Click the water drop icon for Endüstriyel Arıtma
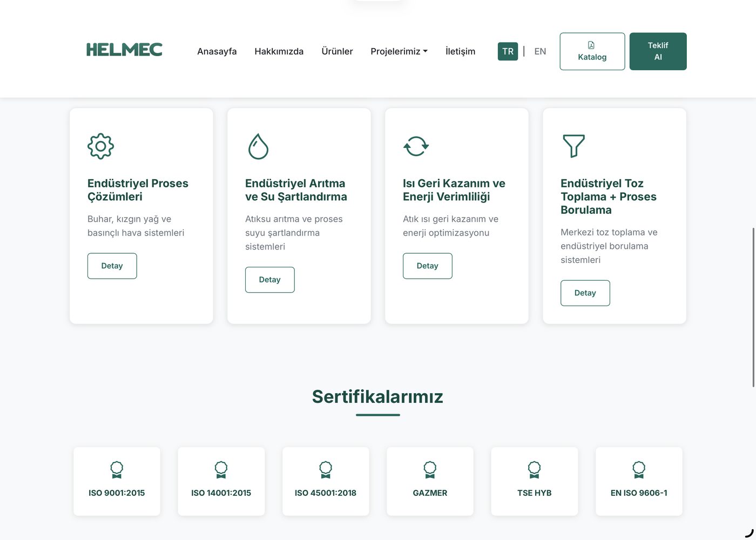The image size is (756, 540). [x=258, y=146]
